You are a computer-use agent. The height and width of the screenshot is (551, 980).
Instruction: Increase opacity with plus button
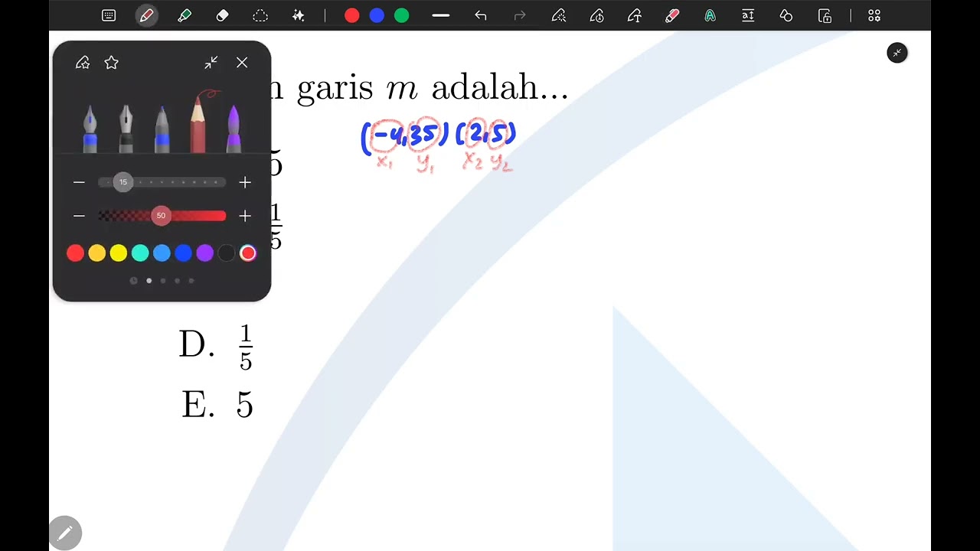pyautogui.click(x=245, y=216)
